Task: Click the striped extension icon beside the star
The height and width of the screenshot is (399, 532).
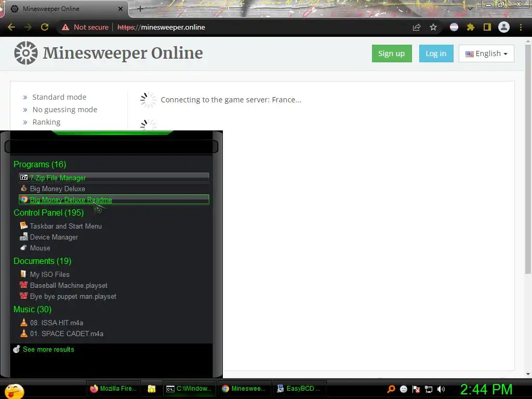Action: 454,27
